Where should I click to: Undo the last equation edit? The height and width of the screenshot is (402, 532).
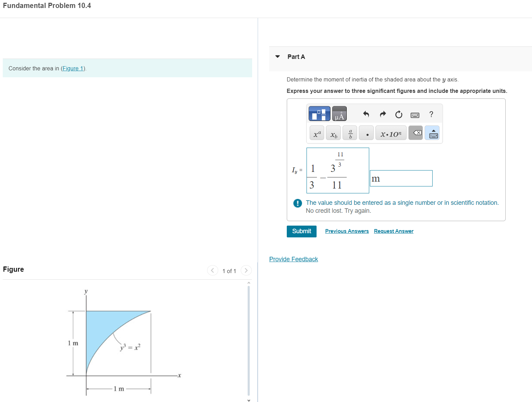pos(366,114)
